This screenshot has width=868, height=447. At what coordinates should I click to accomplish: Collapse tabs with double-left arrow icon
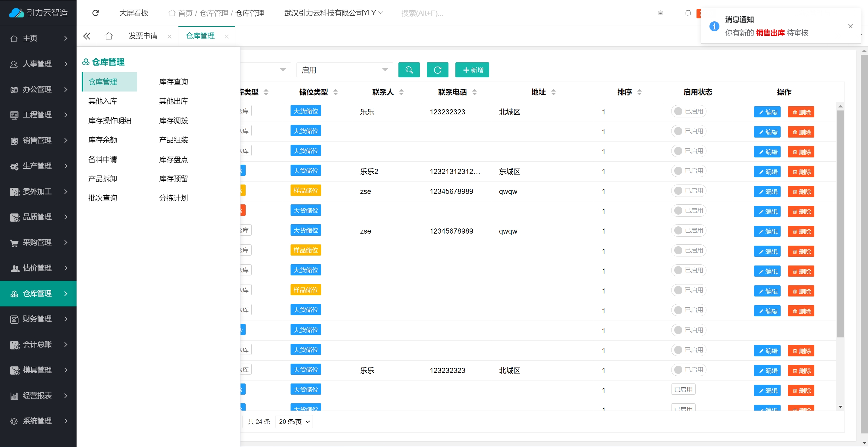pyautogui.click(x=86, y=36)
